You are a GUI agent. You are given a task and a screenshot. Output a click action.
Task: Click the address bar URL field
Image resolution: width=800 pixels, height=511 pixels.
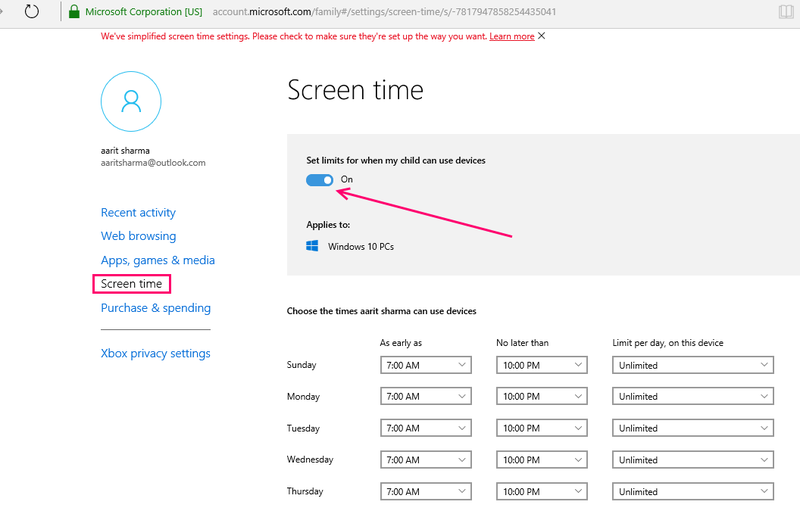click(x=384, y=12)
